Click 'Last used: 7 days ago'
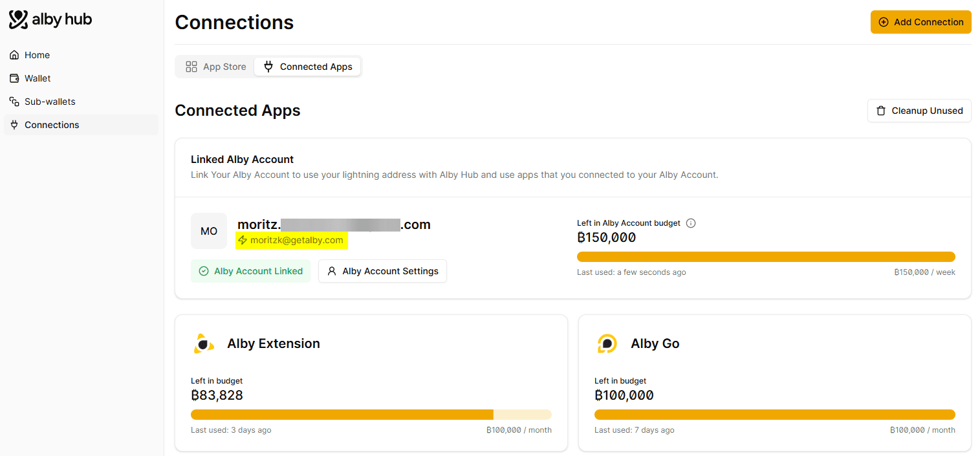 coord(634,430)
